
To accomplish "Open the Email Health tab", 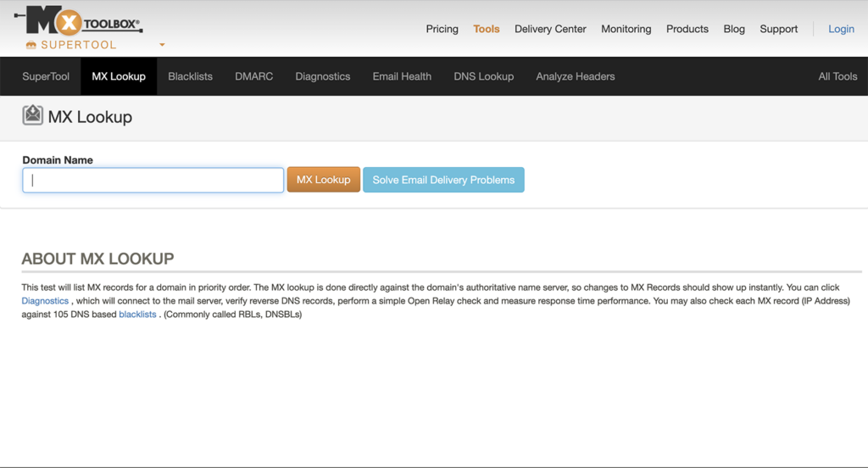I will [x=402, y=76].
